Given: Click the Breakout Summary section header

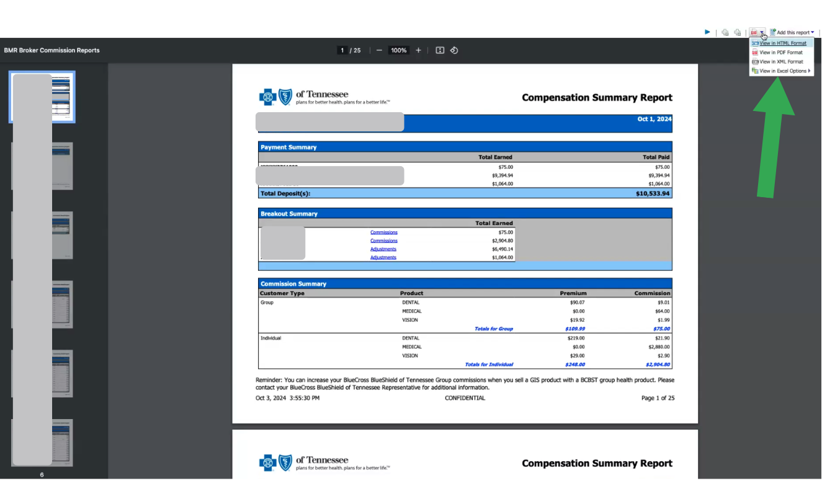Looking at the screenshot, I should [465, 214].
